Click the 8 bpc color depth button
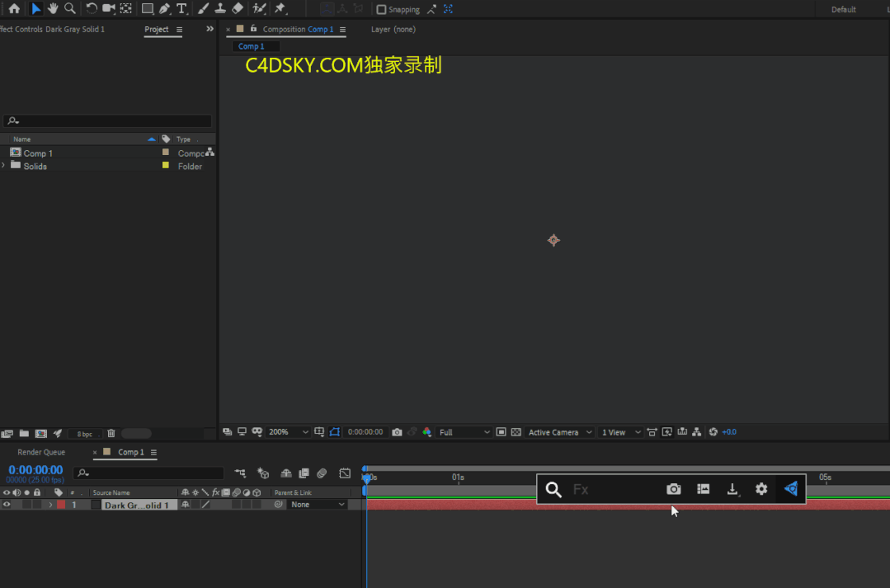This screenshot has height=588, width=890. click(x=85, y=434)
